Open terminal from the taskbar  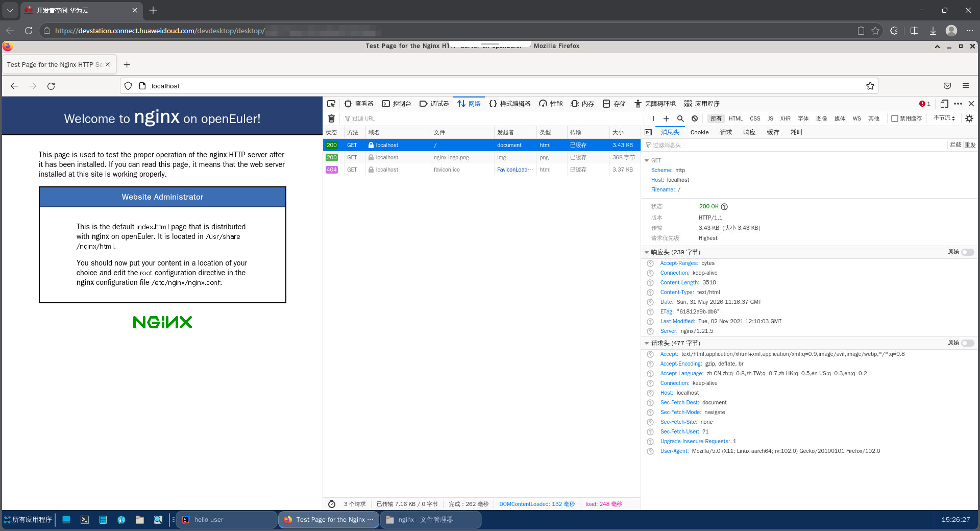point(85,519)
